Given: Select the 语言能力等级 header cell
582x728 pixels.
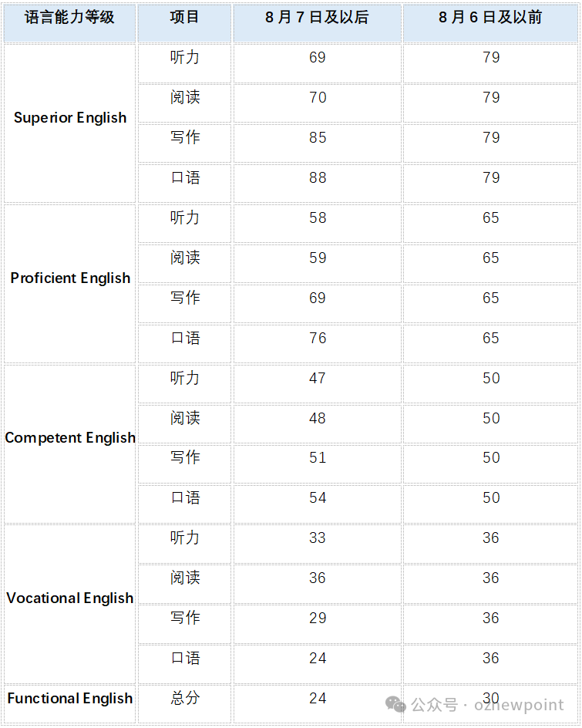Looking at the screenshot, I should [69, 23].
